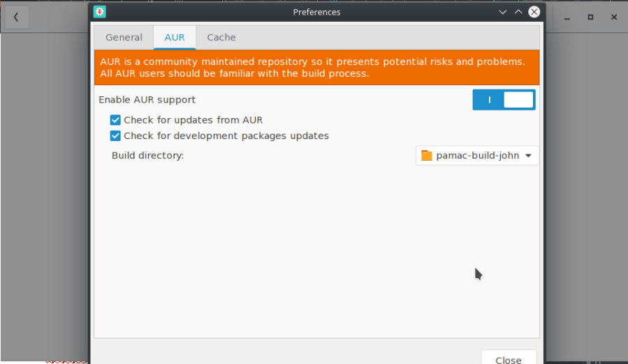The width and height of the screenshot is (628, 364).
Task: Expand the build directory dropdown arrow
Action: click(x=528, y=156)
